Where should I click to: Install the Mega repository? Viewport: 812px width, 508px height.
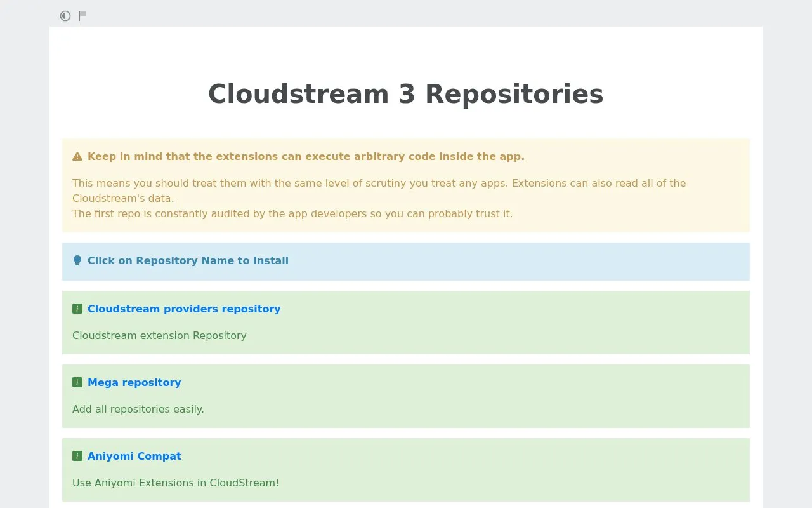[x=134, y=382]
